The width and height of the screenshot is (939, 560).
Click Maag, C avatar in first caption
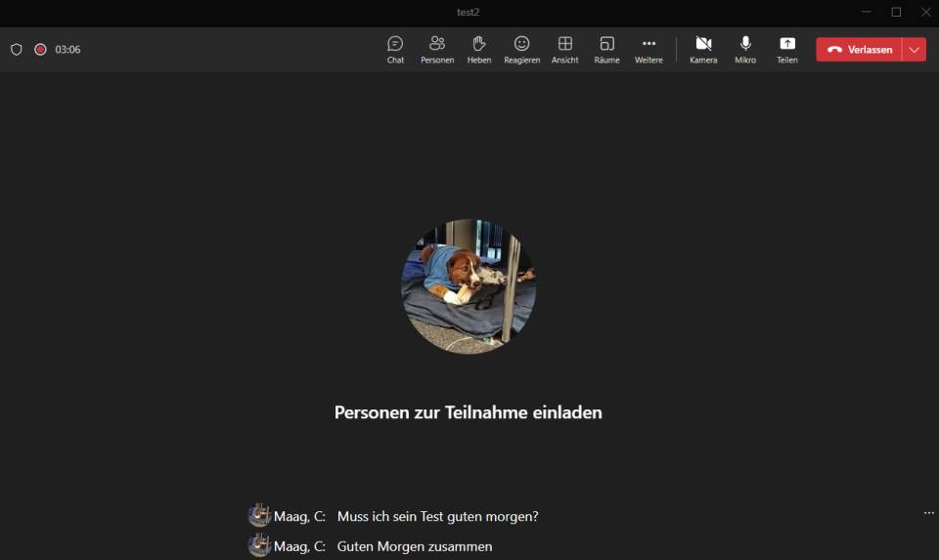[x=259, y=515]
